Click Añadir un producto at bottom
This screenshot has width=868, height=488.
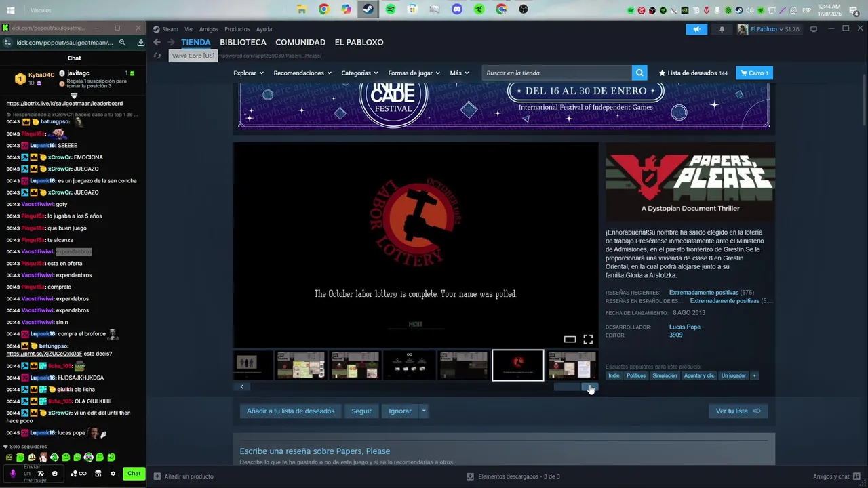pyautogui.click(x=184, y=476)
